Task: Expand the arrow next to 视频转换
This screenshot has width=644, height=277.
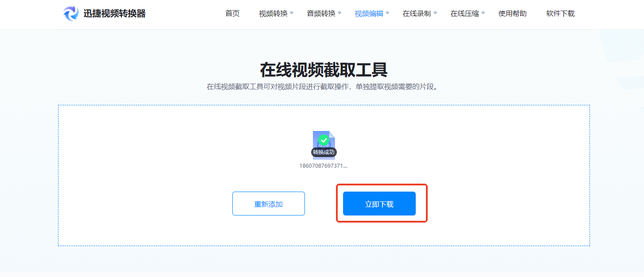Action: [x=292, y=13]
